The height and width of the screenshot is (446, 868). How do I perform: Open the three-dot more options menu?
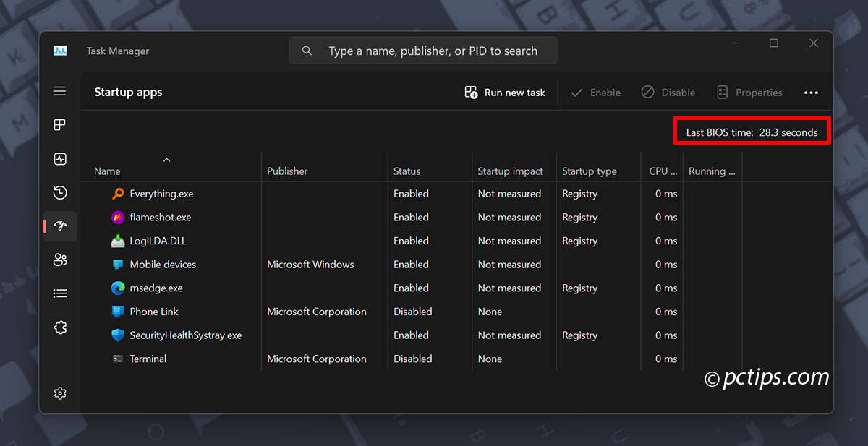pos(811,93)
